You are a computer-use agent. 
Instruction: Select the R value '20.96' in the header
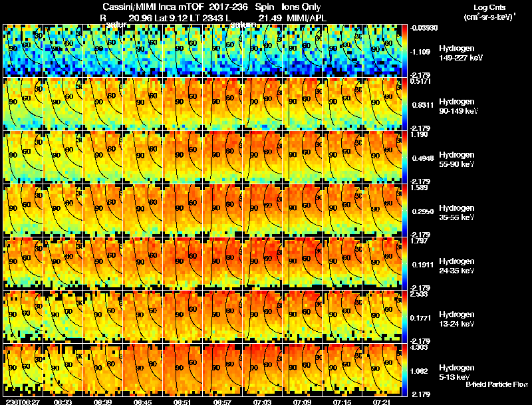[140, 18]
